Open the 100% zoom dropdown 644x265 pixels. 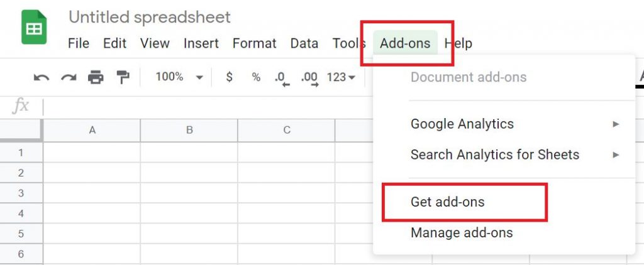click(x=179, y=77)
